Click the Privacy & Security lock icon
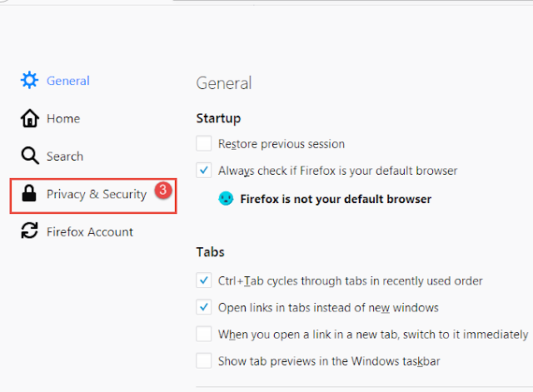The width and height of the screenshot is (533, 392). point(29,193)
